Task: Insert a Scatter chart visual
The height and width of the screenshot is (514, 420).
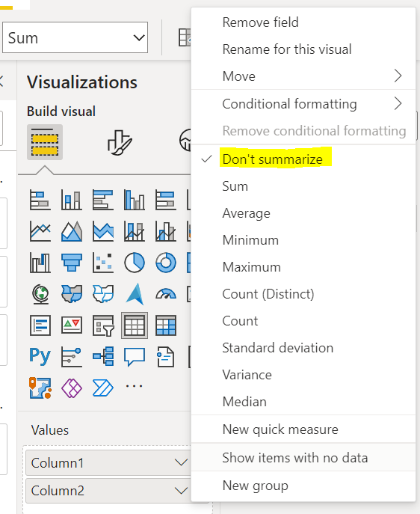Action: 103,263
